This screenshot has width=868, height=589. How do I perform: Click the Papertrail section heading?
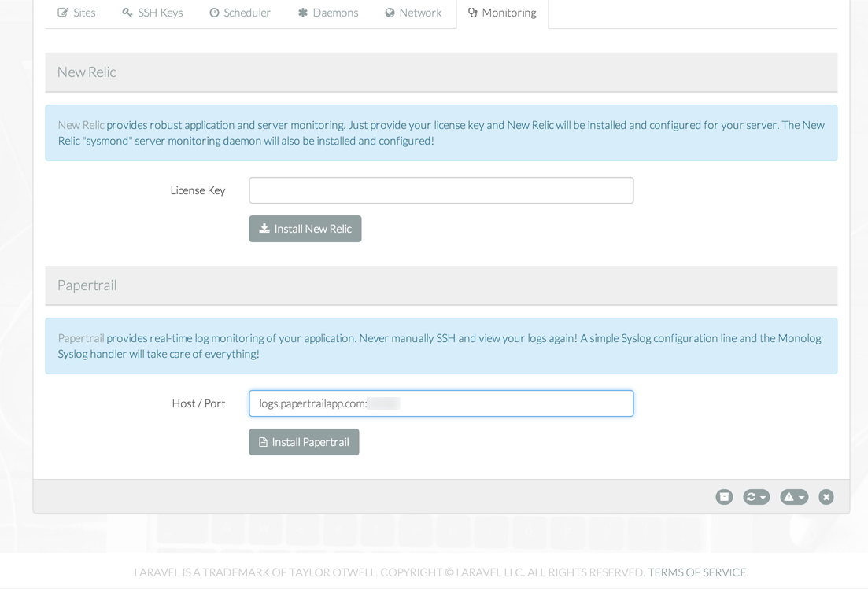coord(87,285)
